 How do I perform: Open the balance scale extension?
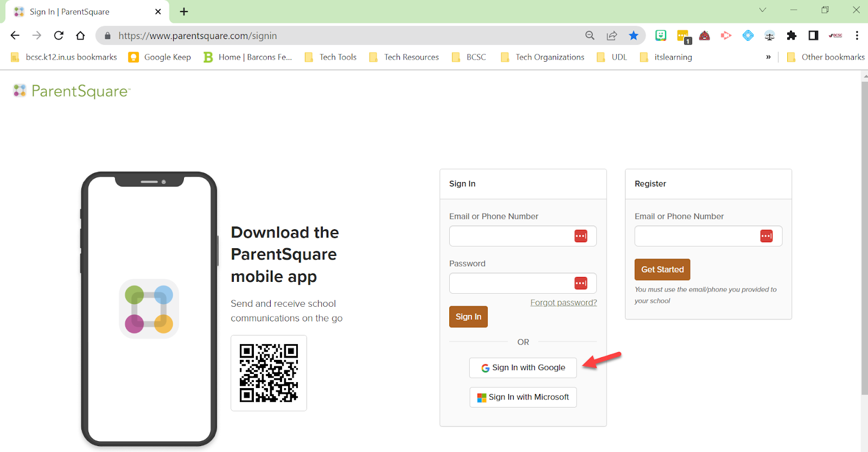click(770, 36)
